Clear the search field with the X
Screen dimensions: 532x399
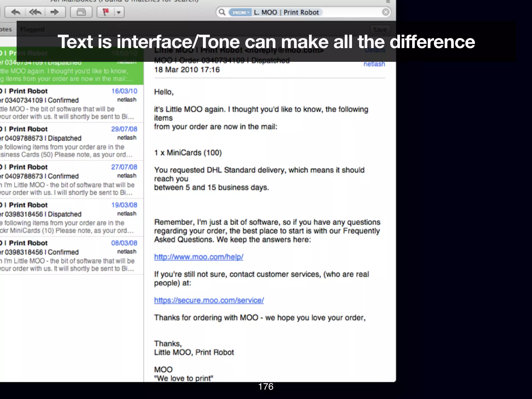pyautogui.click(x=386, y=12)
